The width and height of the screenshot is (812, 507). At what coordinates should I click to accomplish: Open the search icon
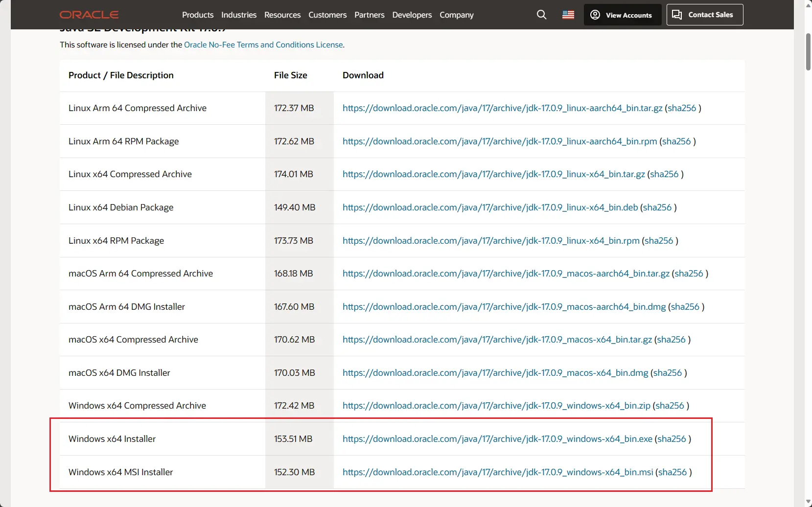[x=541, y=15]
